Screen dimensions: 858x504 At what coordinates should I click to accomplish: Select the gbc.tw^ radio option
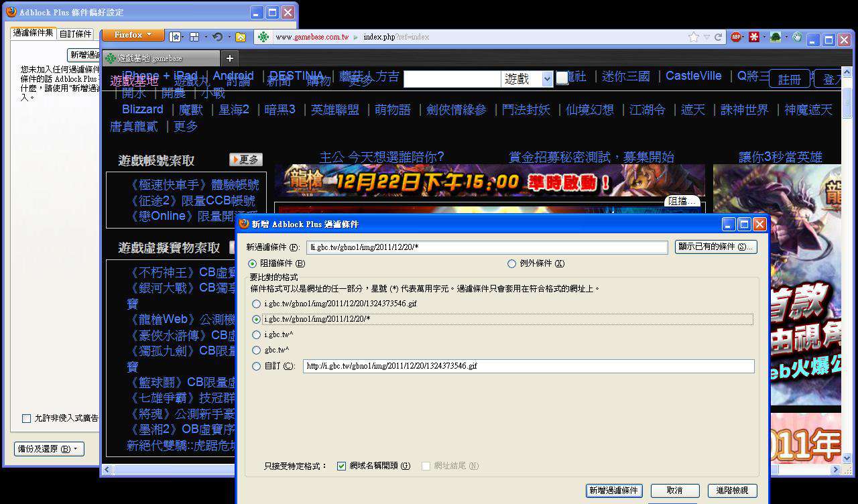(x=256, y=351)
